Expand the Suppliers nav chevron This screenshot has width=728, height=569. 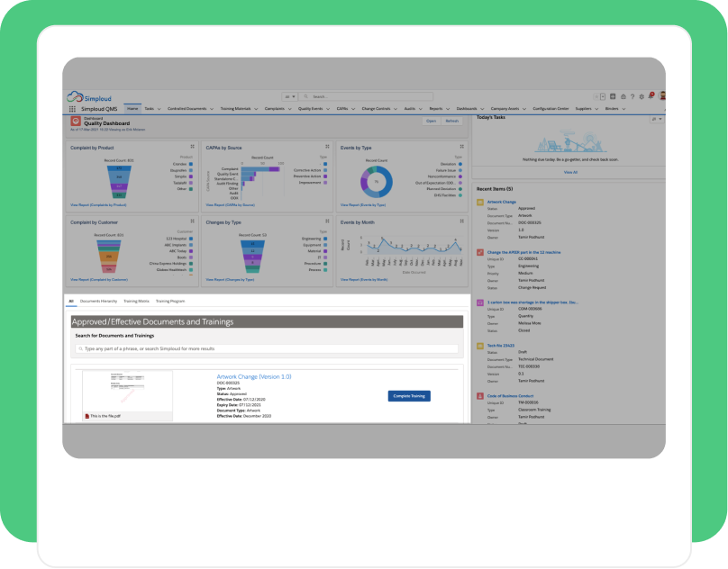click(x=596, y=109)
